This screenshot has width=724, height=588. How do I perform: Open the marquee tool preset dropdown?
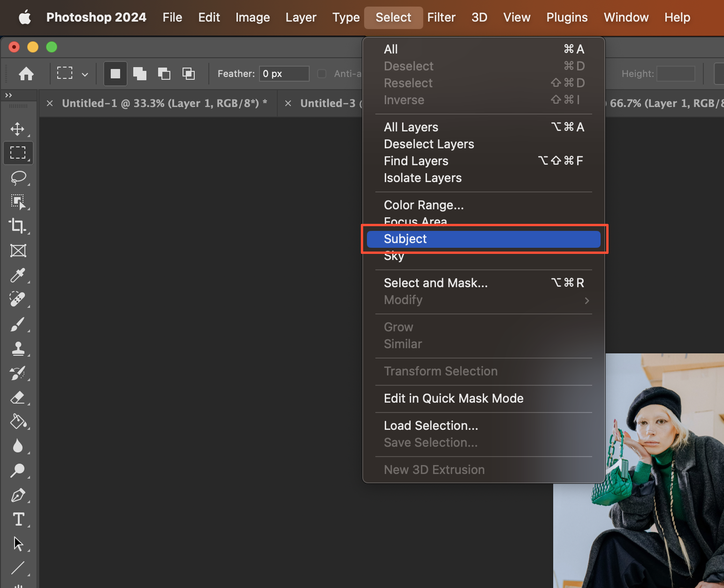(85, 74)
